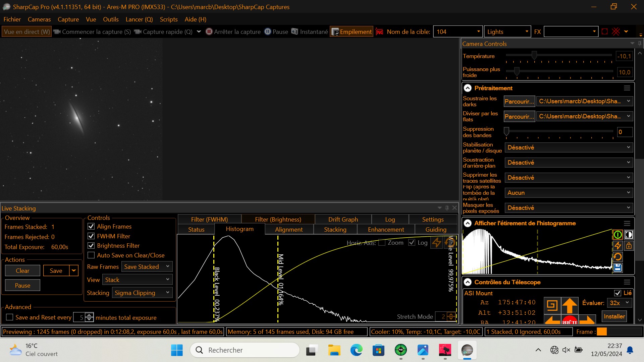
Task: Click Parcourir button for Soustraire les darks
Action: (x=519, y=101)
